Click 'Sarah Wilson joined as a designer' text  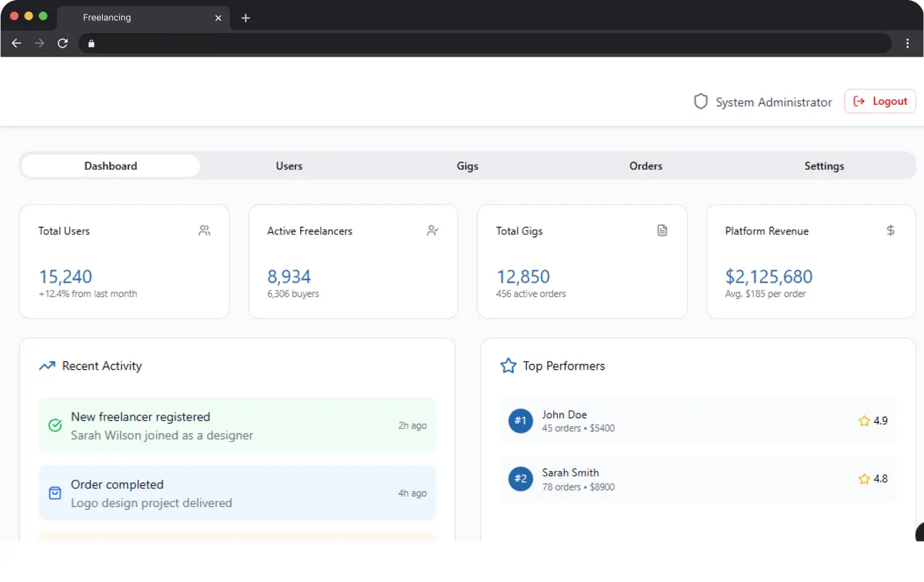161,435
